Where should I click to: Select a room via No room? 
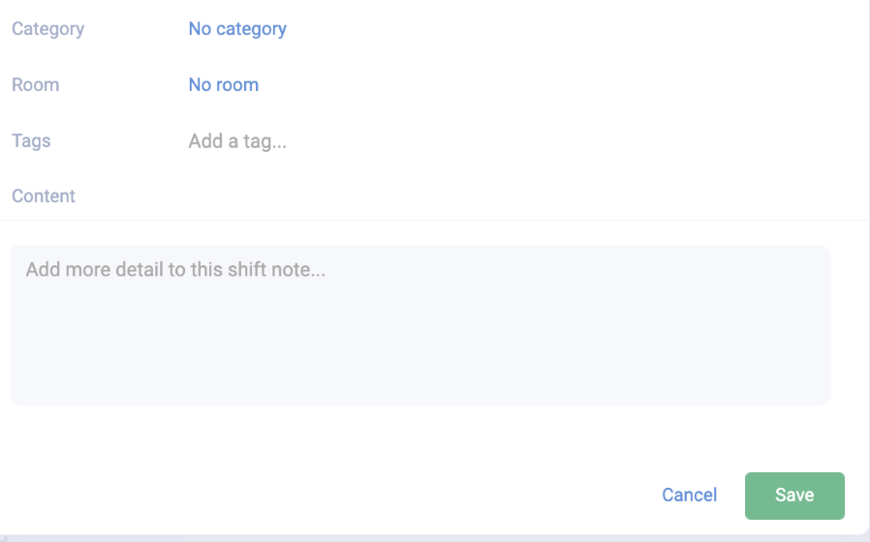click(x=223, y=85)
